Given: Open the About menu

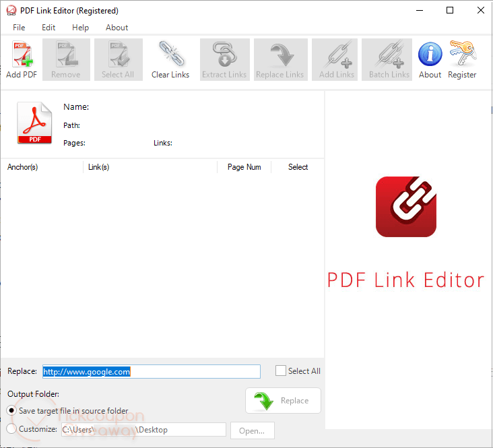Looking at the screenshot, I should point(117,28).
